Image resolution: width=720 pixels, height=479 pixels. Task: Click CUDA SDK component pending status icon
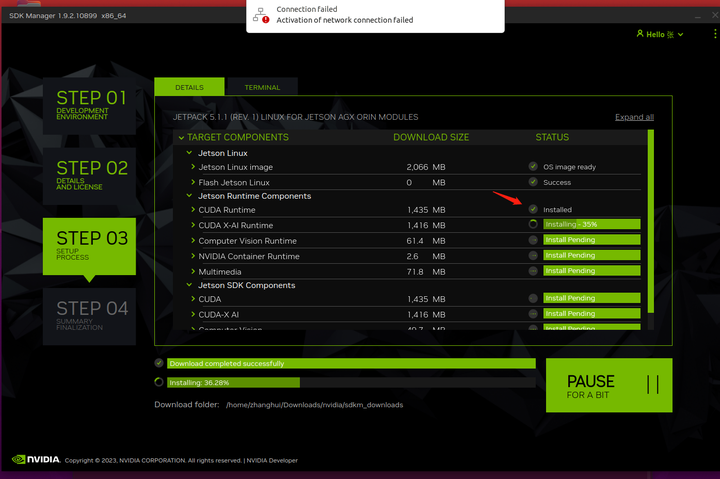coord(533,299)
